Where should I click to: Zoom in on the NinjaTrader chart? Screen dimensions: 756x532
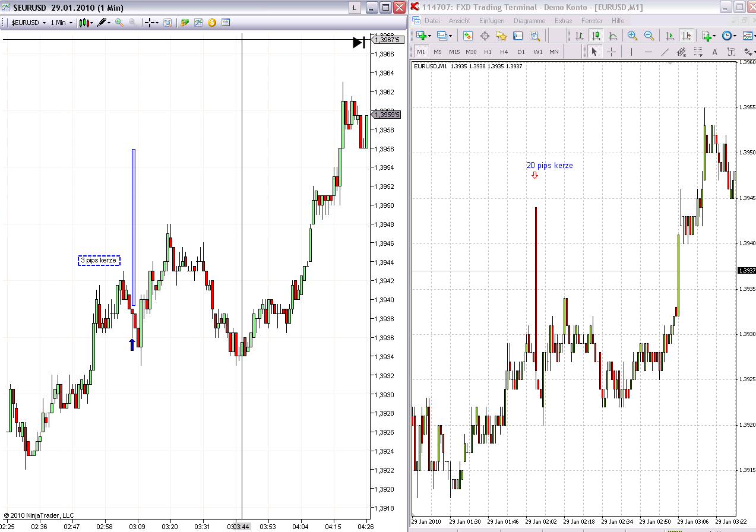[119, 22]
